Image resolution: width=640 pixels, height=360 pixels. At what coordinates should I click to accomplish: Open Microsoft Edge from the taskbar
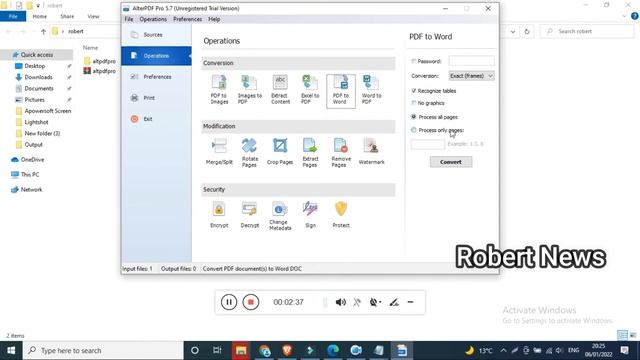[x=333, y=350]
